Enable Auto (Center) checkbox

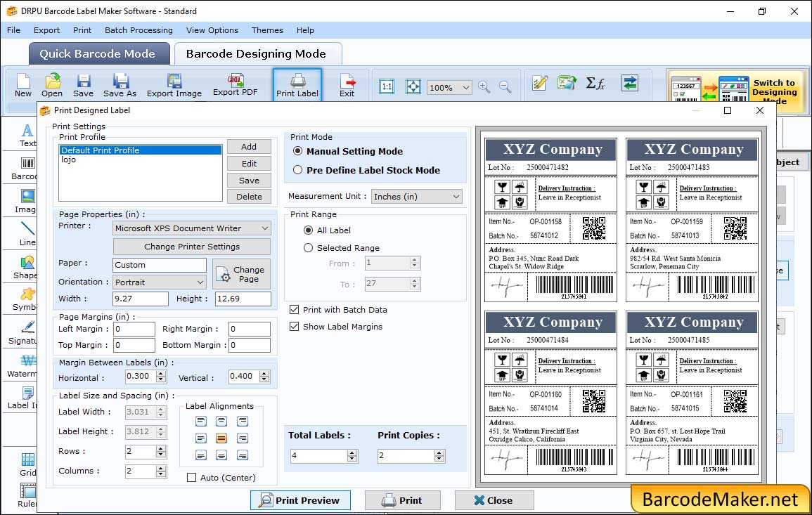click(x=192, y=478)
